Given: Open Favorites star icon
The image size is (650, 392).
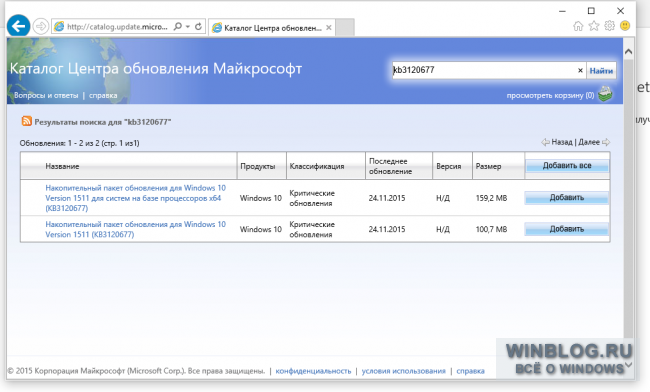Looking at the screenshot, I should (594, 26).
